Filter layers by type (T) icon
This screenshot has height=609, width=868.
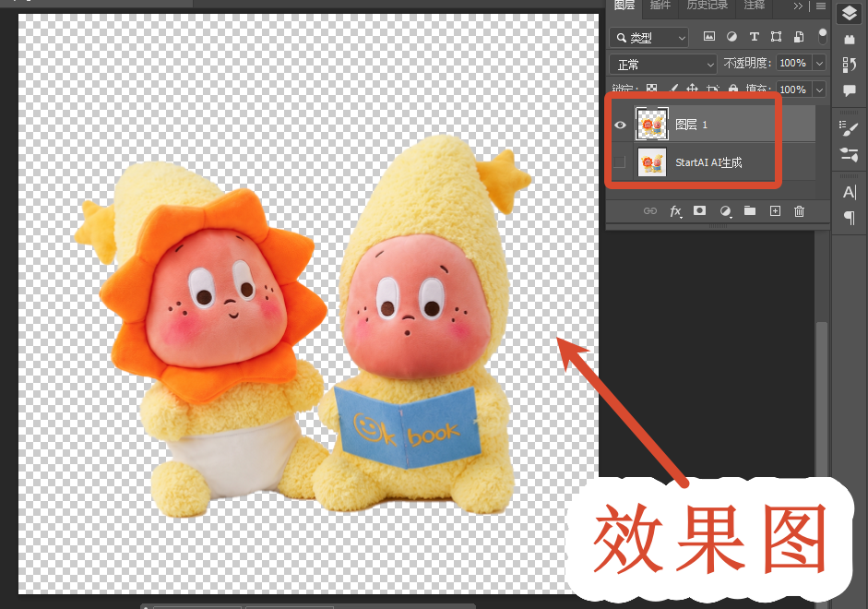point(754,37)
